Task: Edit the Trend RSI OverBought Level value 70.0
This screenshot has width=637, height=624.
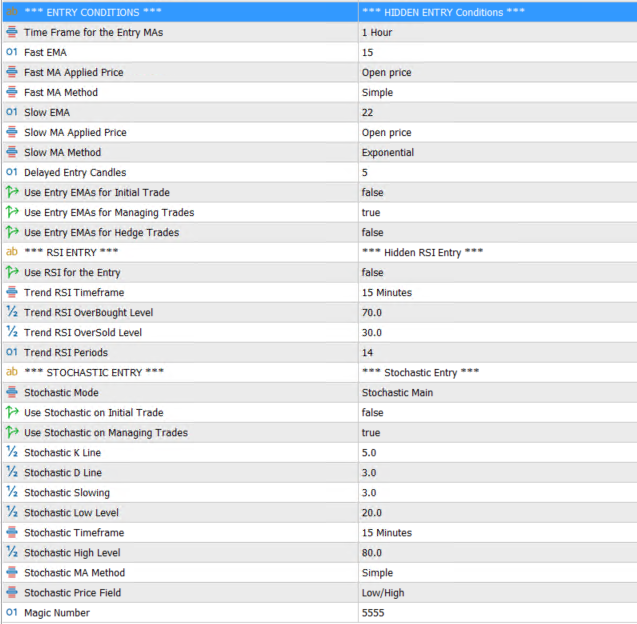Action: [x=498, y=312]
